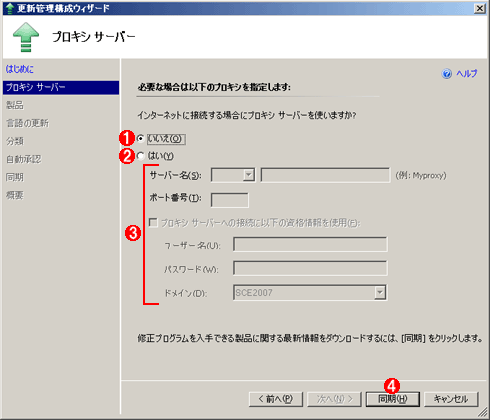Click the 同期 button
The height and width of the screenshot is (420, 490).
click(393, 399)
